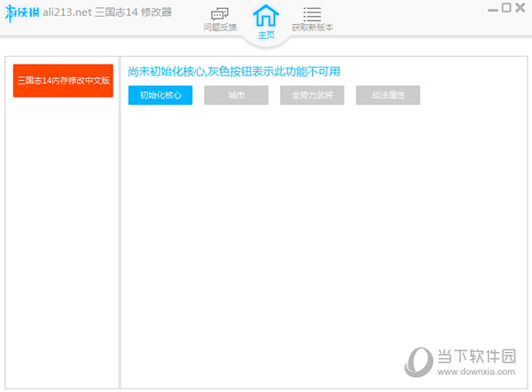Image resolution: width=532 pixels, height=392 pixels.
Task: Select 三国志14内存修改中文版 in the sidebar
Action: point(63,81)
